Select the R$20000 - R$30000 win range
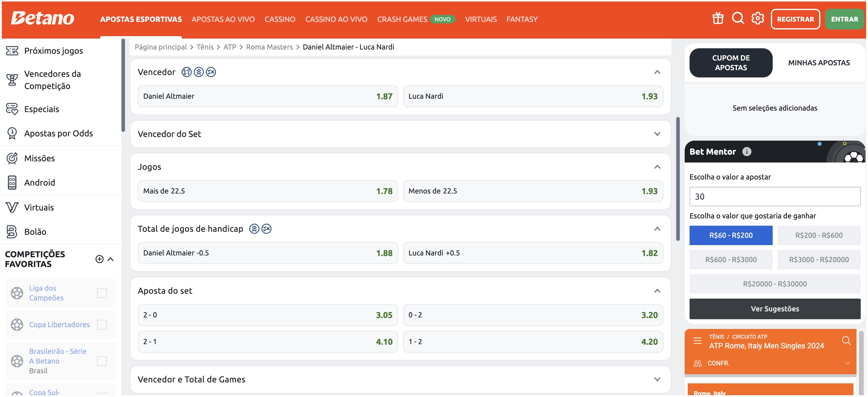868x397 pixels. pos(775,284)
